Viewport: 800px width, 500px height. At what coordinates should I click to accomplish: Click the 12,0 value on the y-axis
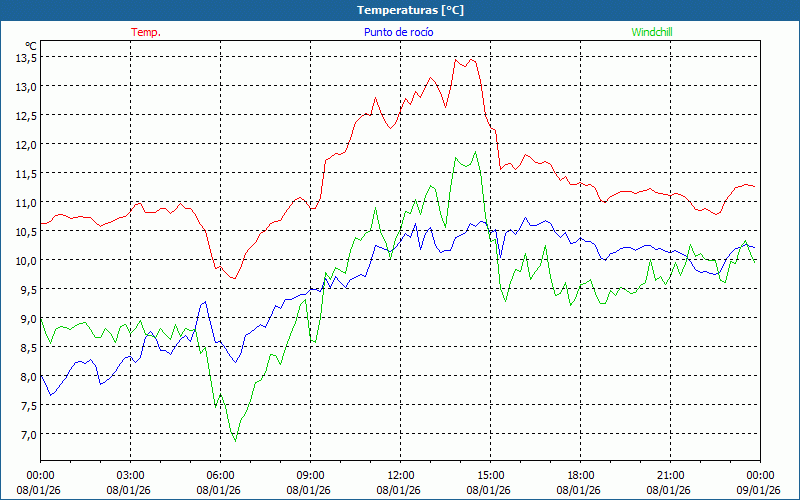click(x=25, y=145)
